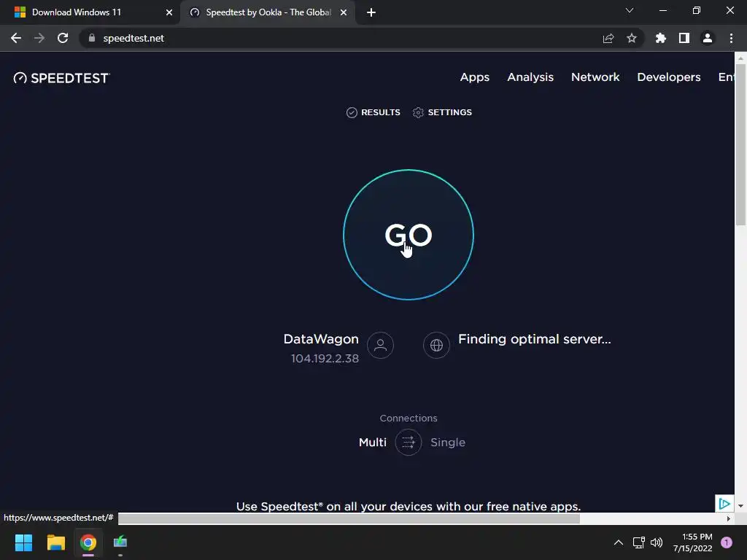Click the scrollbar down arrow
747x560 pixels.
[x=740, y=506]
